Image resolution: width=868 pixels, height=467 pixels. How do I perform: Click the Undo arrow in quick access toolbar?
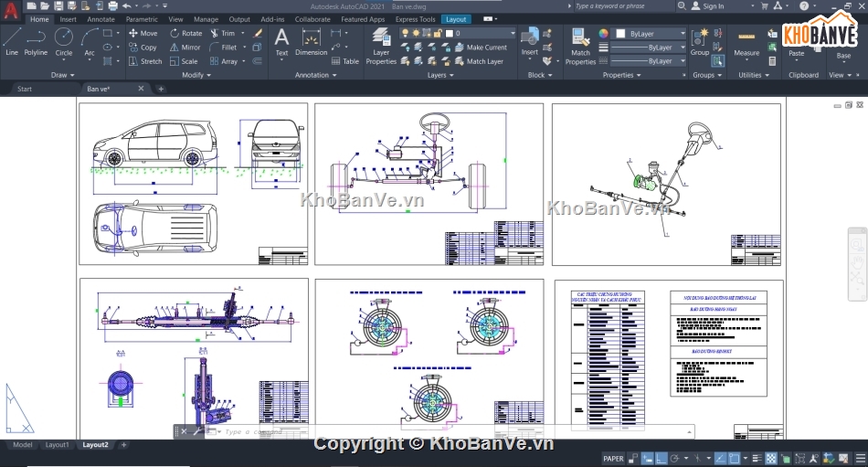click(x=127, y=6)
